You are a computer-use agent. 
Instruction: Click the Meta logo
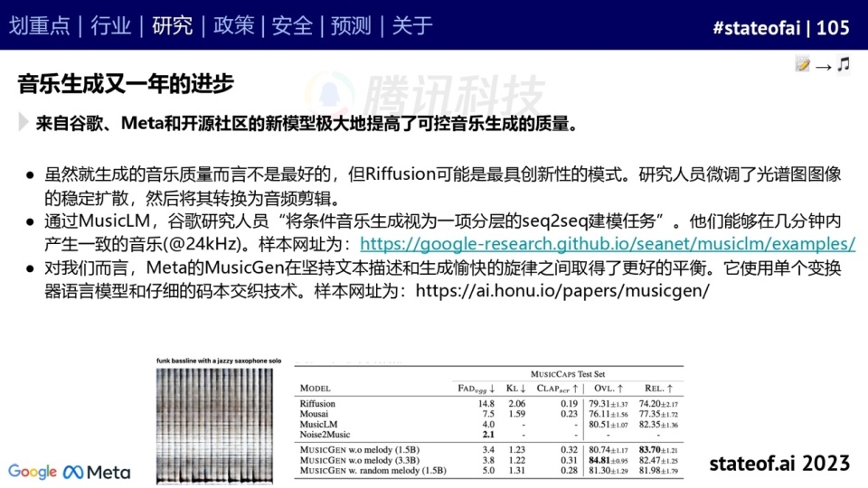click(x=97, y=472)
